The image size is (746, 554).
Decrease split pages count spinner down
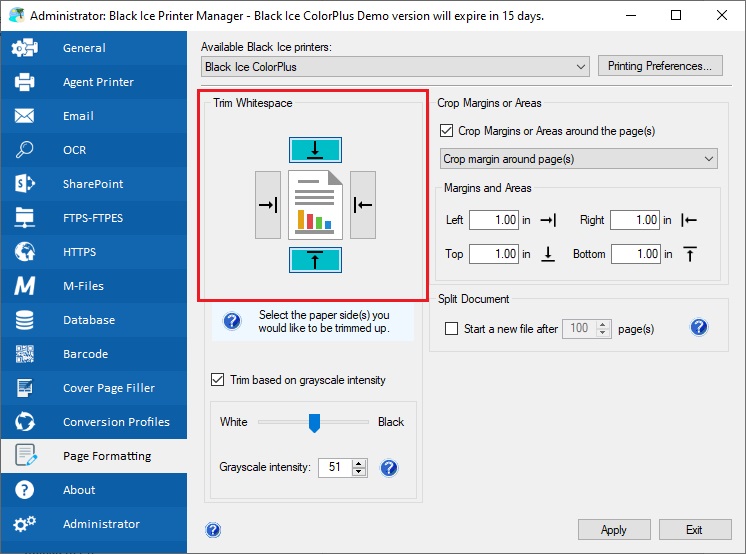[x=603, y=333]
